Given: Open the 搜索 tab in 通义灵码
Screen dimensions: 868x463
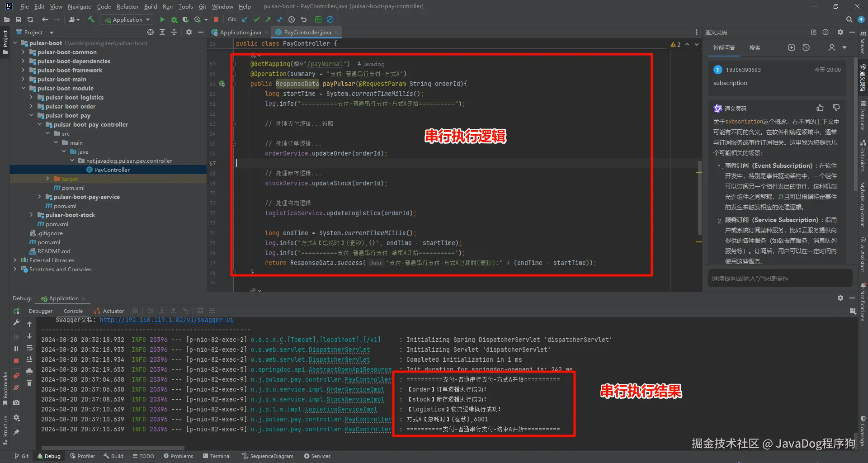Looking at the screenshot, I should pyautogui.click(x=755, y=47).
